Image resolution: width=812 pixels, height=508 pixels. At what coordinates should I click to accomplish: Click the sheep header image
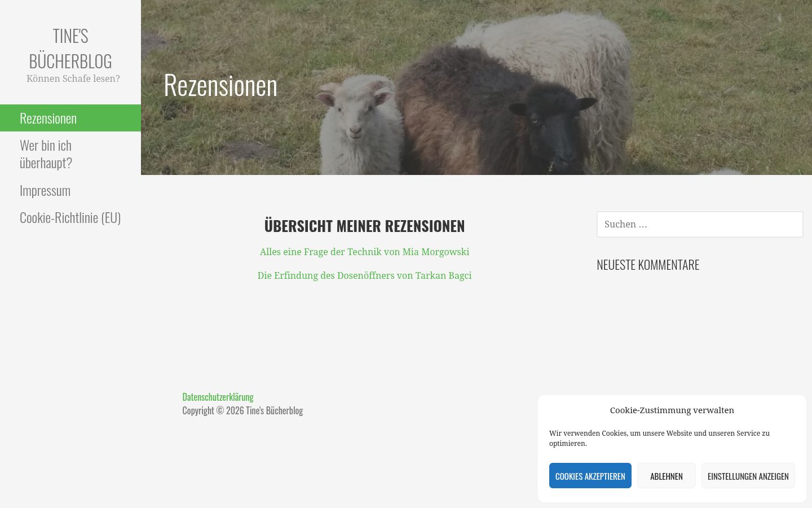tap(476, 87)
